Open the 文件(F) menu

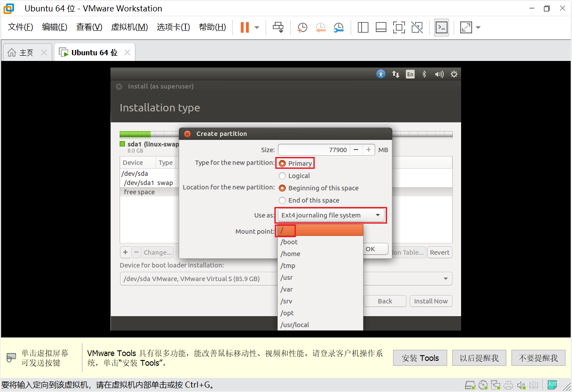click(21, 27)
